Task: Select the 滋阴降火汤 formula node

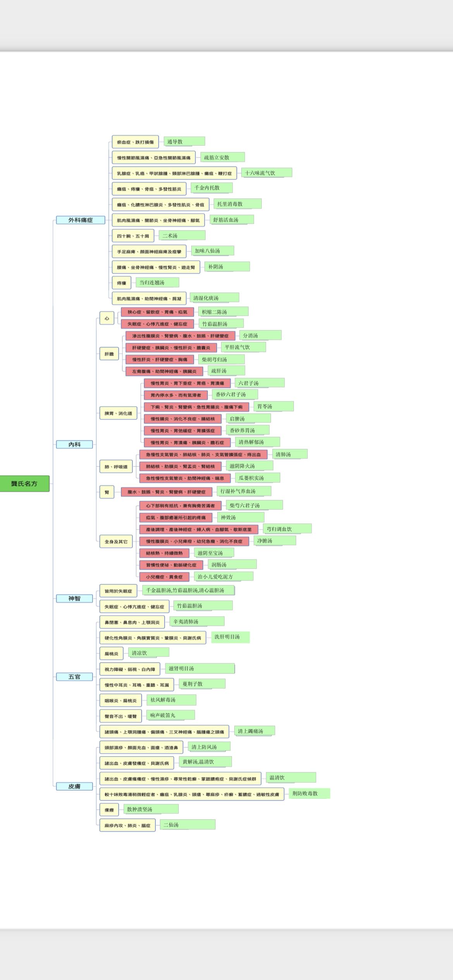Action: click(250, 466)
